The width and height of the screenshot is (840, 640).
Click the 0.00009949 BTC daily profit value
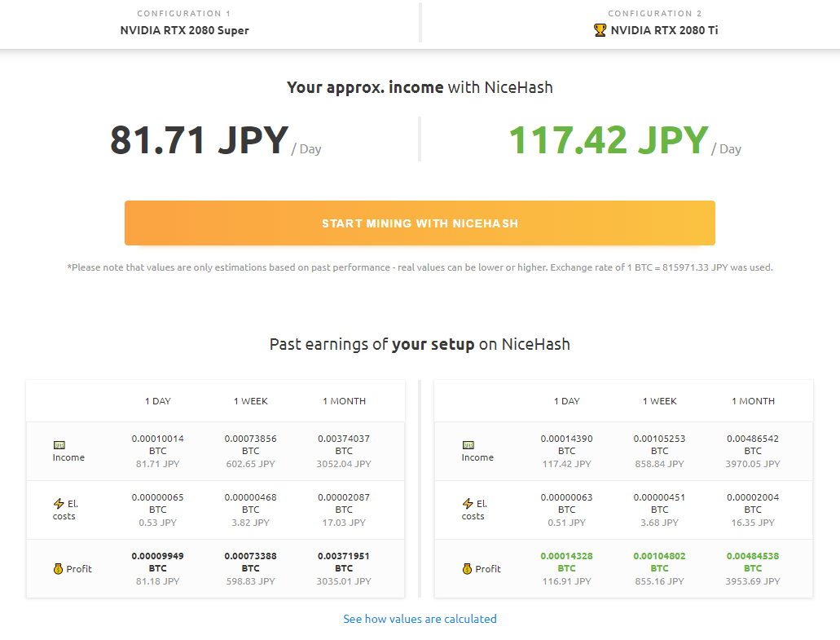[x=157, y=562]
